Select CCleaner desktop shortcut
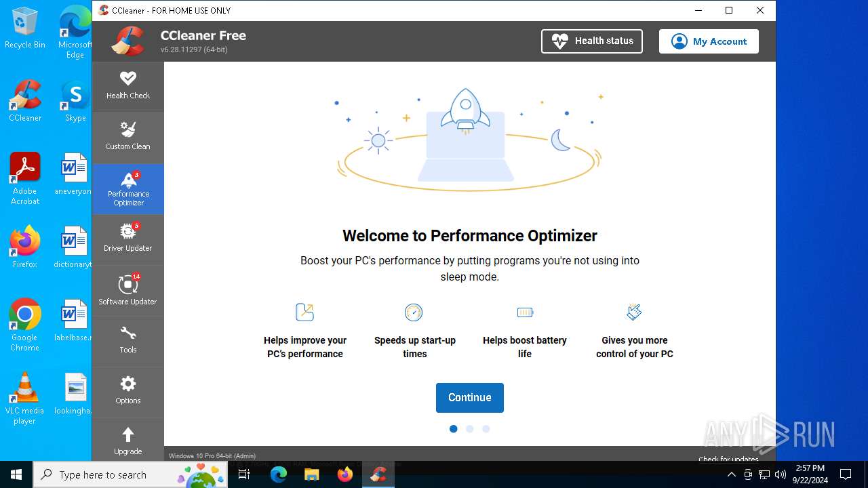The width and height of the screenshot is (868, 488). coord(25,101)
